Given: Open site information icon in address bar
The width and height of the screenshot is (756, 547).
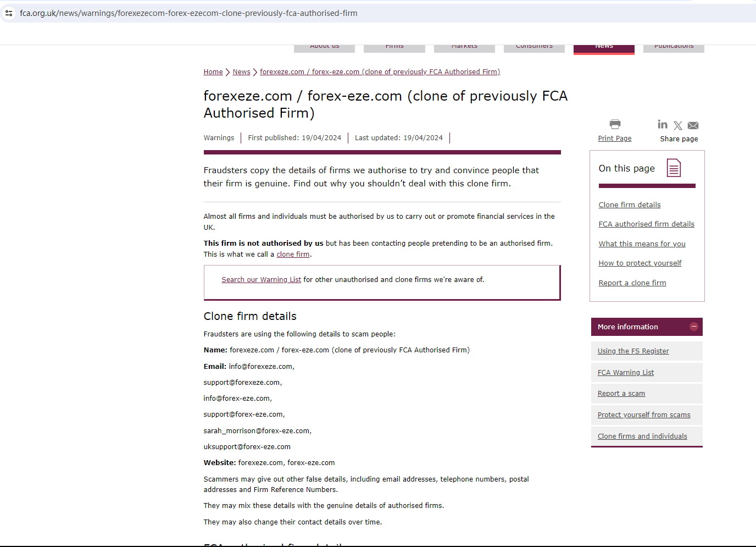Looking at the screenshot, I should [x=9, y=13].
